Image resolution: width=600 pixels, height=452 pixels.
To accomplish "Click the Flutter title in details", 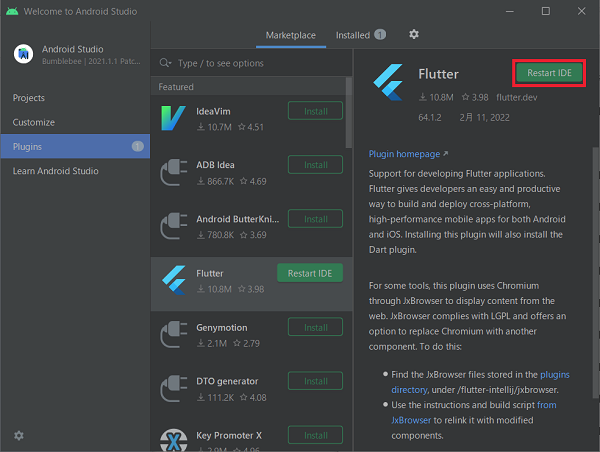I will coord(438,74).
